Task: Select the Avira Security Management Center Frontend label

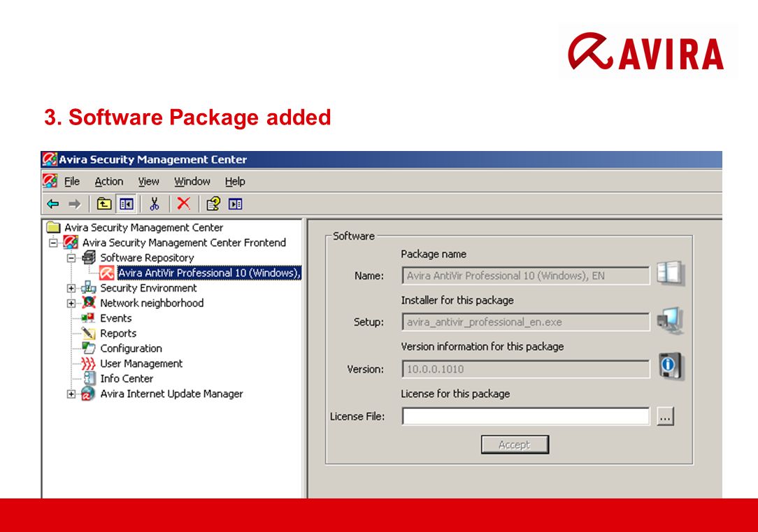Action: (x=184, y=243)
